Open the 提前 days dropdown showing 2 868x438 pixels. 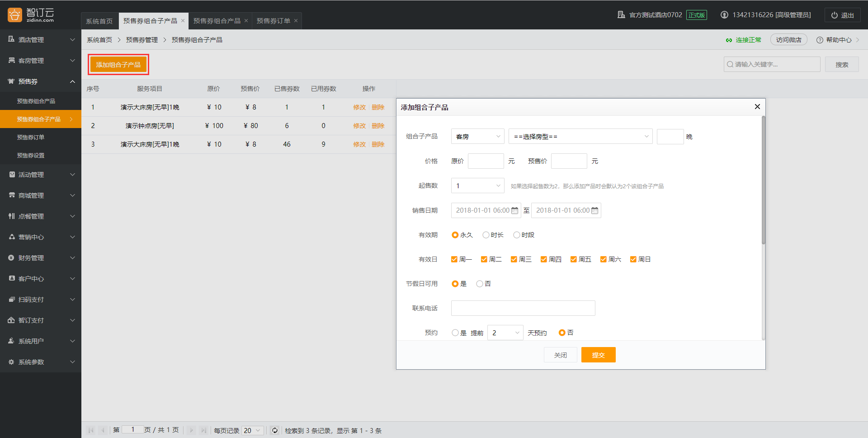point(505,333)
